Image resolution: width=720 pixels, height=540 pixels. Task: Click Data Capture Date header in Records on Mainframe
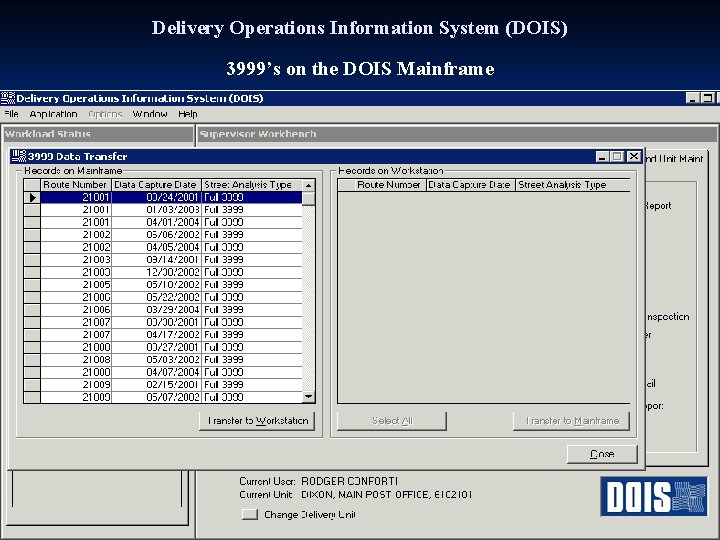(x=156, y=185)
